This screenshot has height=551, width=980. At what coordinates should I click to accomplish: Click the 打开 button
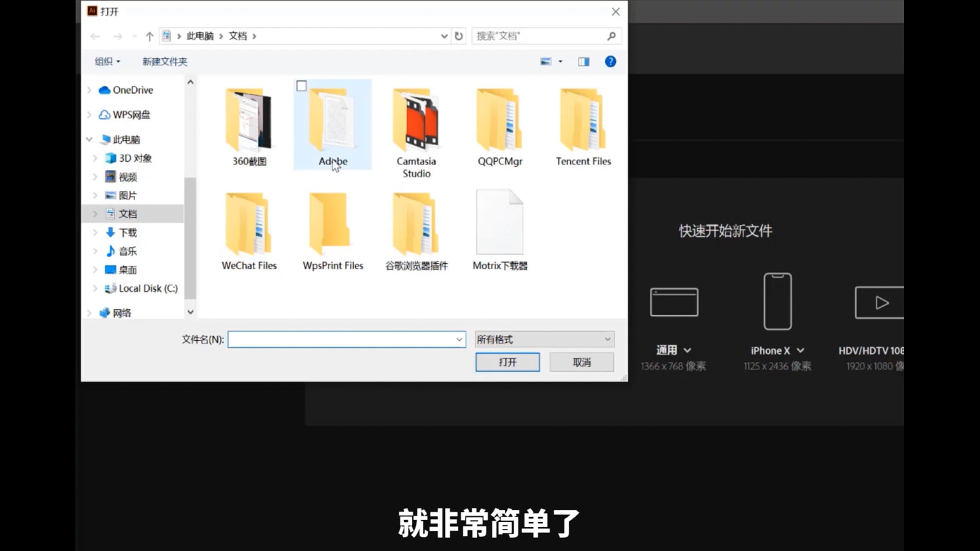click(x=507, y=362)
